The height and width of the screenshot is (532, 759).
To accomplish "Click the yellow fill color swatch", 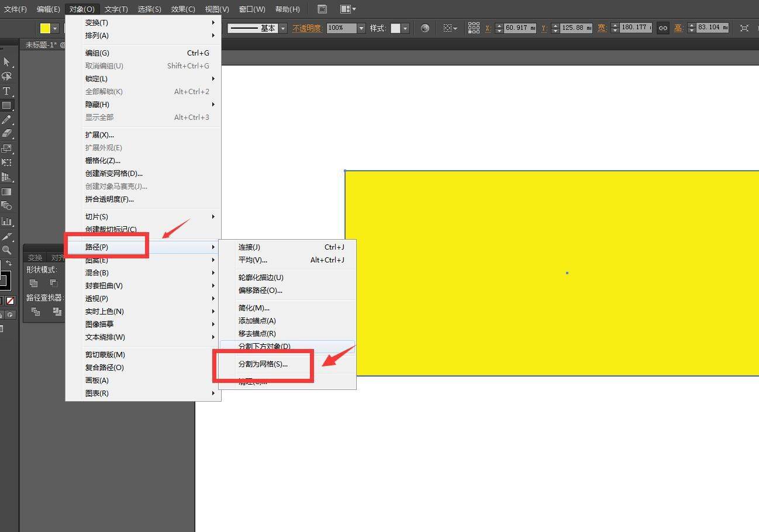I will [45, 28].
